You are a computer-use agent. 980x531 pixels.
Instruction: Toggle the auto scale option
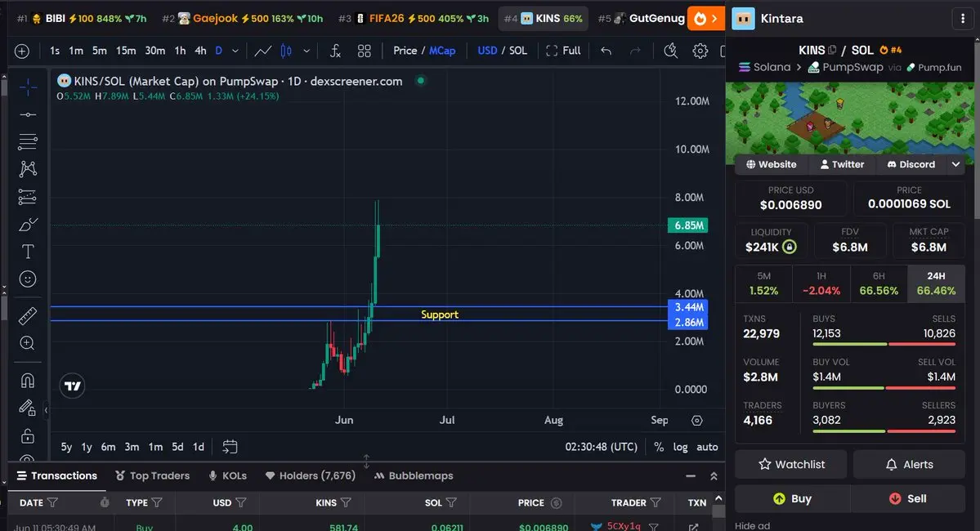tap(707, 448)
